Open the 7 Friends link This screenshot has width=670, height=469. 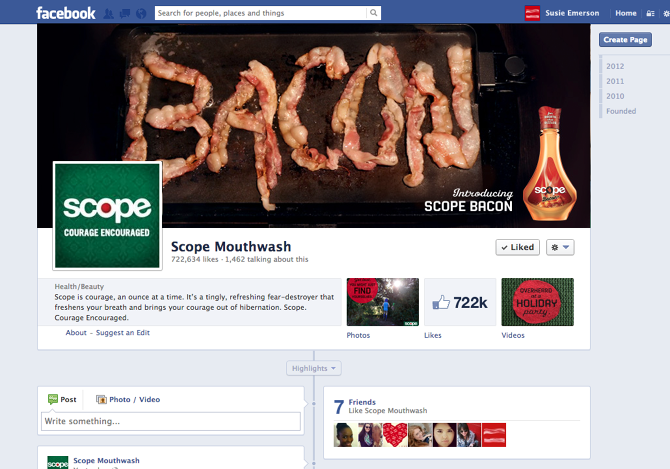click(x=362, y=402)
